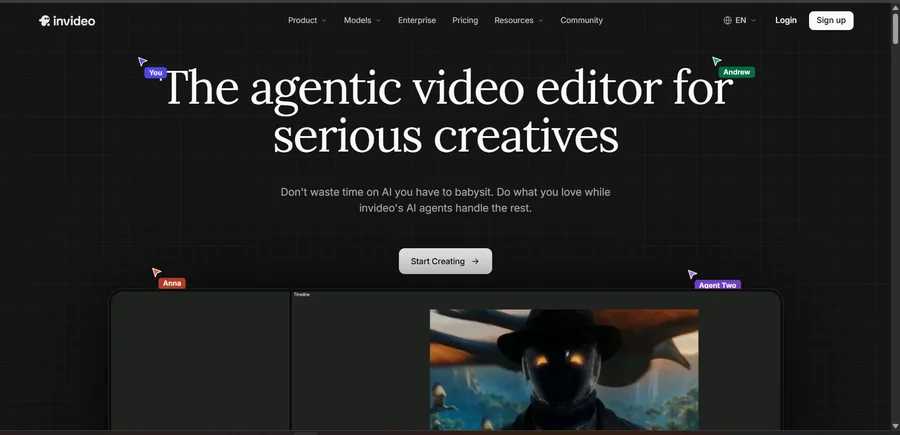The image size is (900, 435).
Task: Click the purple Agent Two tag
Action: [x=717, y=285]
